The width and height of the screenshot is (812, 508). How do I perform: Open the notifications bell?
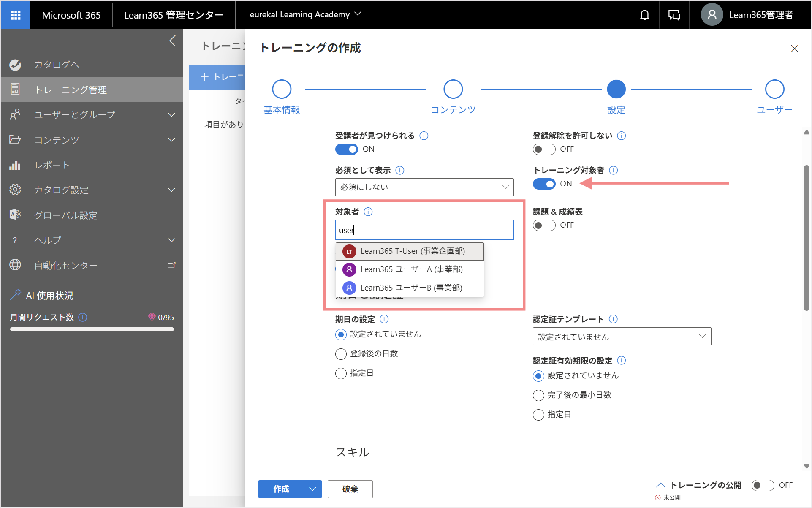tap(644, 15)
